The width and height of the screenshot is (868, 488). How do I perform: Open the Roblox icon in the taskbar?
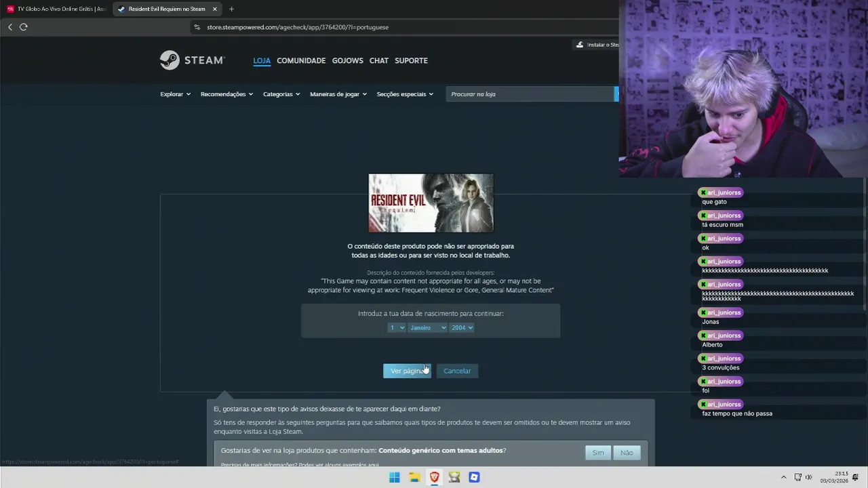[474, 477]
